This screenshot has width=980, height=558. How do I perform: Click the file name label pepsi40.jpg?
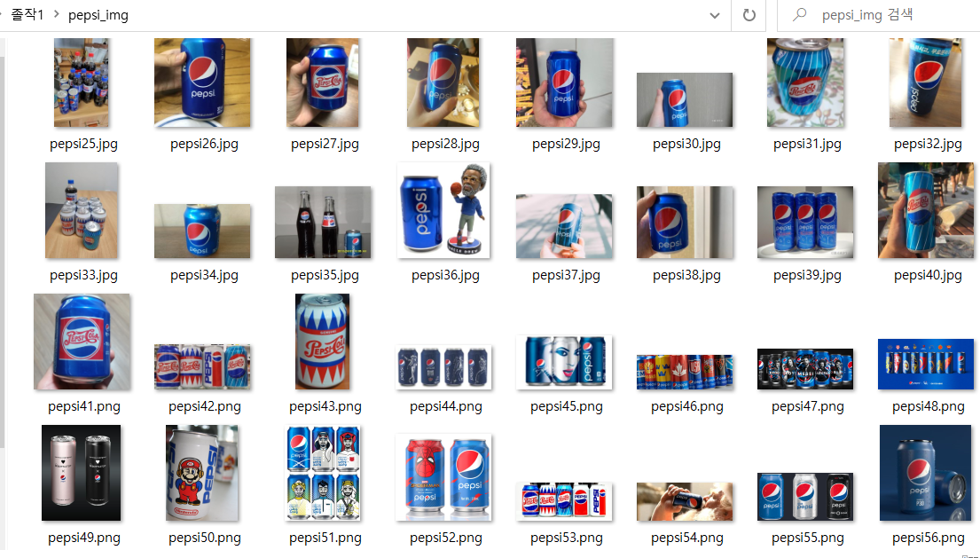click(929, 275)
